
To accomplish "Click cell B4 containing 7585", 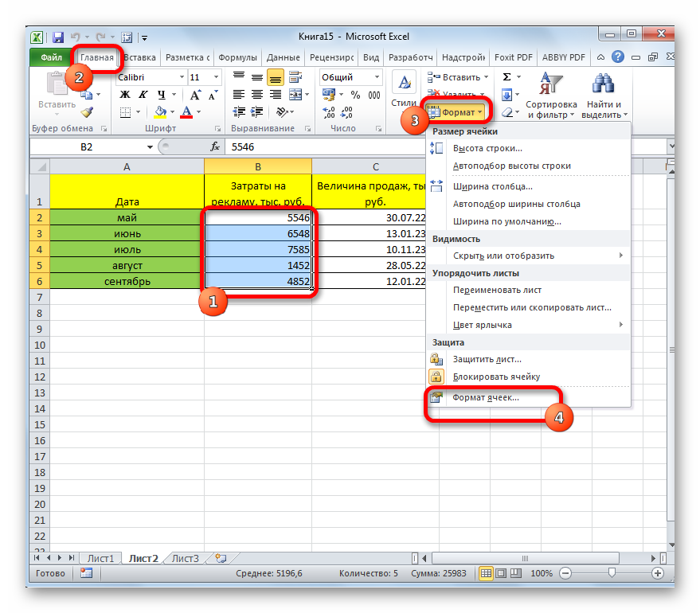I will 257,249.
